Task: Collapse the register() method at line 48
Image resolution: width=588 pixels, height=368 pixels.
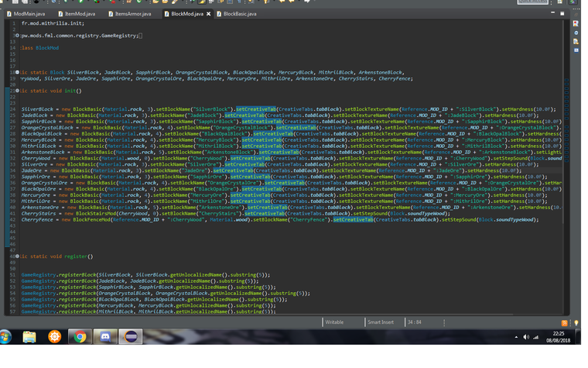Action: pos(16,256)
